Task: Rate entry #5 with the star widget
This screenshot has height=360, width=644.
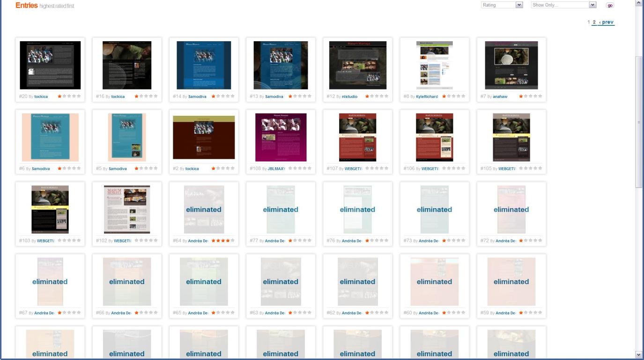Action: [x=146, y=168]
